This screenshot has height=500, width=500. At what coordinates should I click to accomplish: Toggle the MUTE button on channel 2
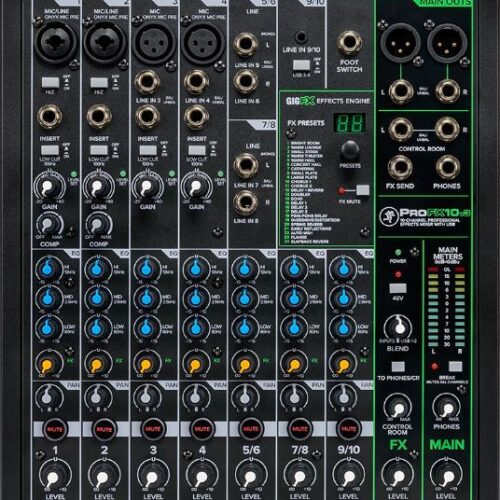coord(104,429)
